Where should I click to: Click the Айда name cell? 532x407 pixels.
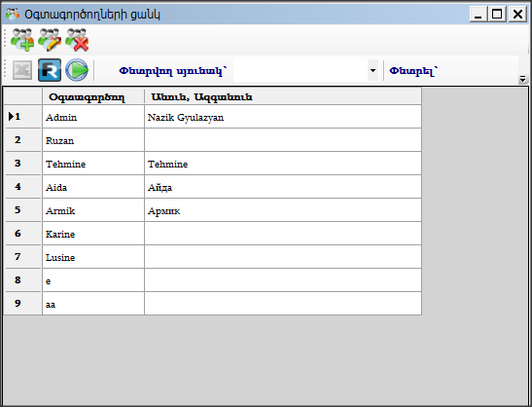283,187
